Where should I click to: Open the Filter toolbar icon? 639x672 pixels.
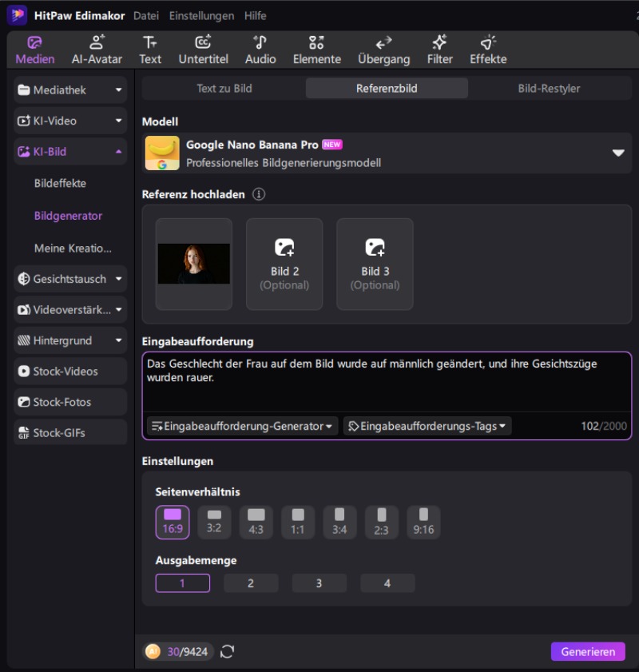click(x=439, y=50)
